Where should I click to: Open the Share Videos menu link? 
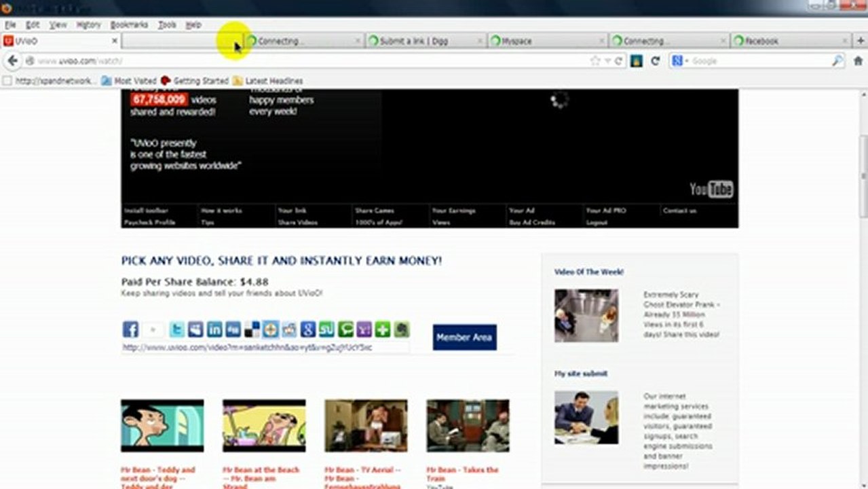click(x=297, y=223)
